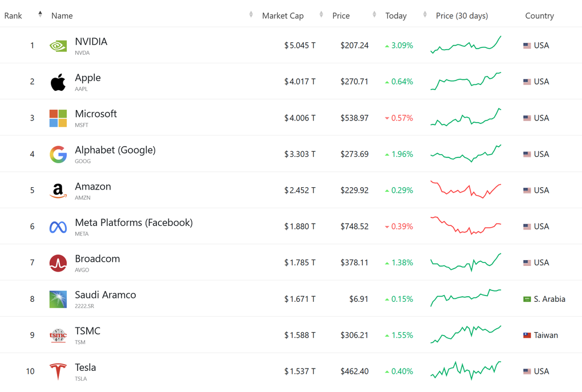The width and height of the screenshot is (582, 392).
Task: Sort by Today column header
Action: coord(396,15)
